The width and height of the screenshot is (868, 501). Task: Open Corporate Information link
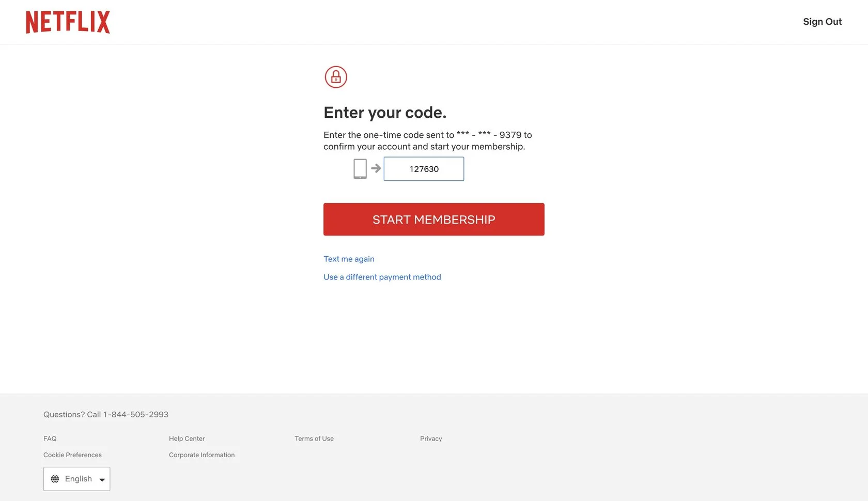(x=202, y=455)
